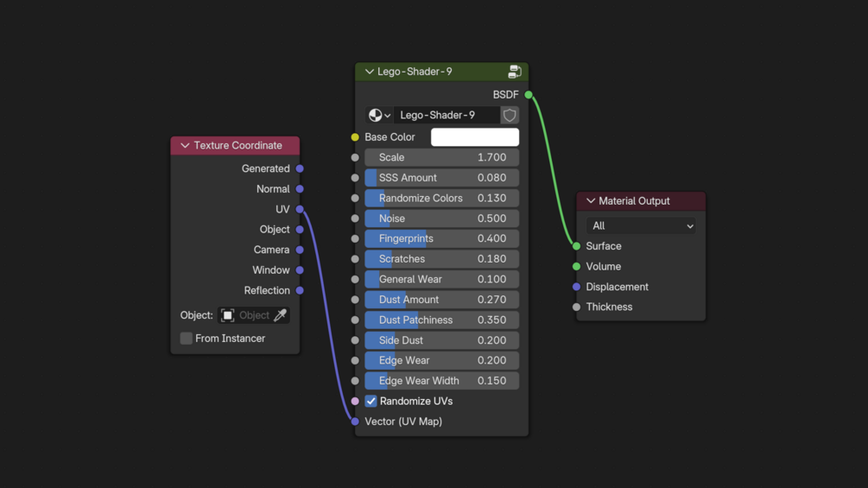Click the node group edit icon in Lego-Shader-9 header
This screenshot has height=488, width=868.
515,72
